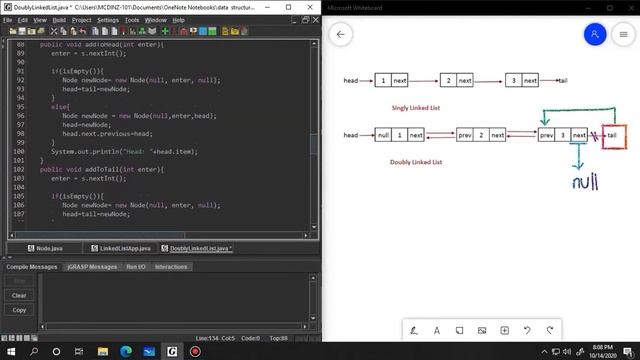Screen dimensions: 640x360
Task: Click the Generate CSD icon
Action: (95, 31)
